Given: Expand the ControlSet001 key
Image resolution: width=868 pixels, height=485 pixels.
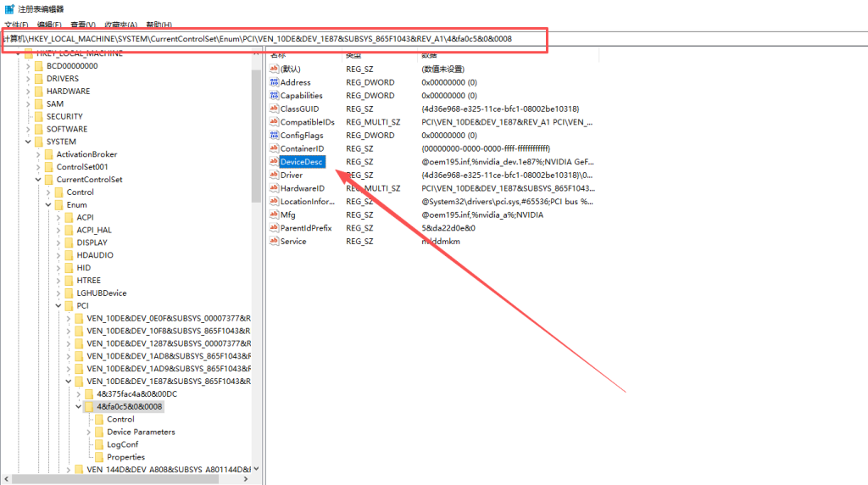Looking at the screenshot, I should (x=38, y=167).
